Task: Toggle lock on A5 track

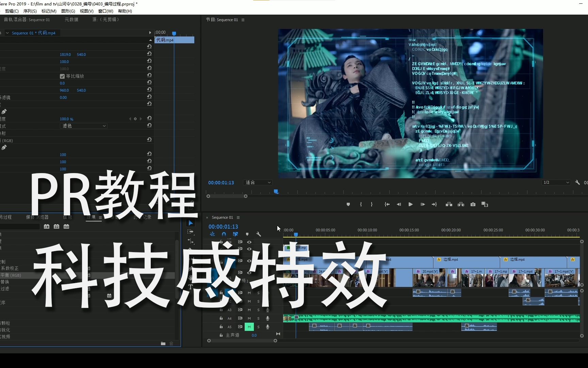Action: coord(221,326)
